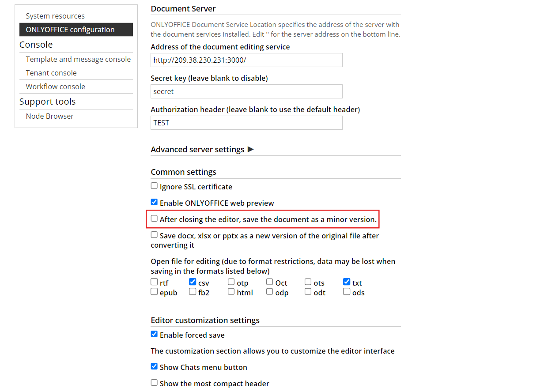The image size is (544, 392).
Task: Open Template and message console
Action: coord(78,59)
